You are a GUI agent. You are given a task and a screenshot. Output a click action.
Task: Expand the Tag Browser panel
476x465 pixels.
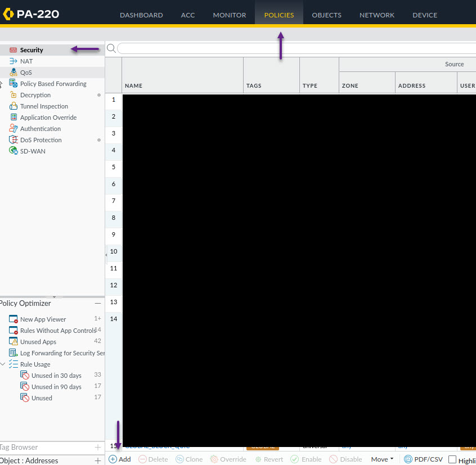97,448
